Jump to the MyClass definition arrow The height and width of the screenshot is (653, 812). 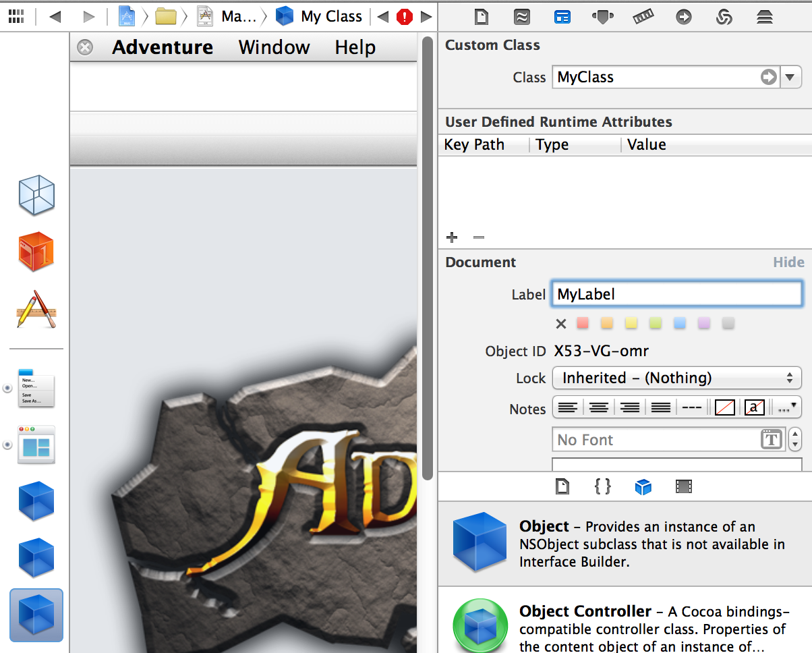769,77
